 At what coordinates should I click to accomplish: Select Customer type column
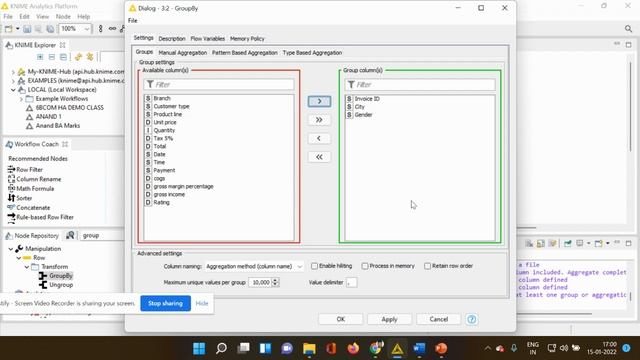pos(171,106)
